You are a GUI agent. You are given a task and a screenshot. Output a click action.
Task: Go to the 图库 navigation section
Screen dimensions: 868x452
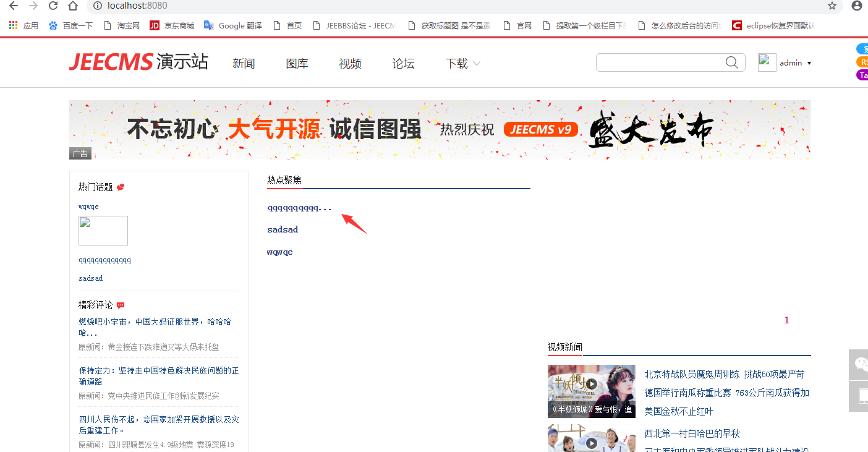click(297, 64)
